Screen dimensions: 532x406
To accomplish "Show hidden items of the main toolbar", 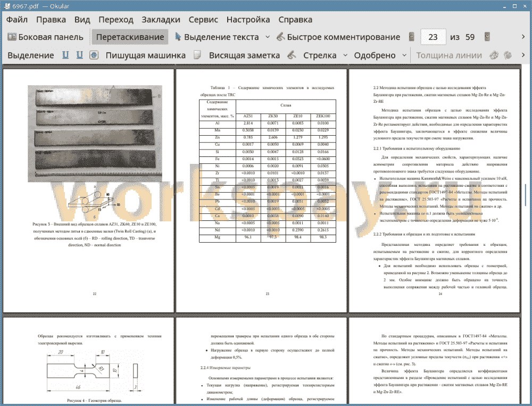I will (x=523, y=37).
